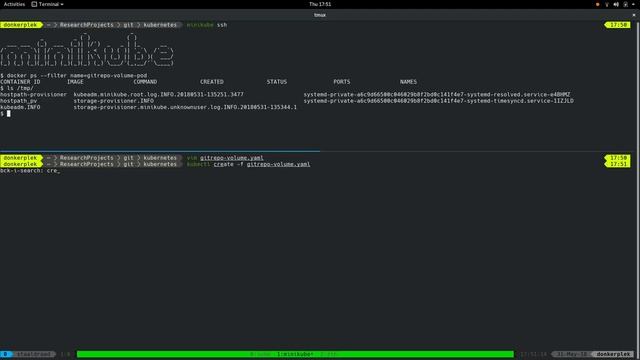640x360 pixels.
Task: Click the systemd-timesyncd.service directory name
Action: click(x=438, y=101)
